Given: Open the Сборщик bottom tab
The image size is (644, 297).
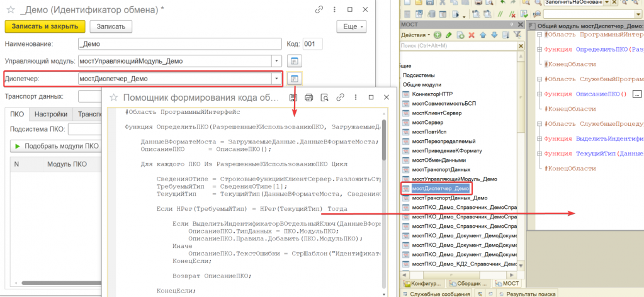Looking at the screenshot, I should [468, 283].
